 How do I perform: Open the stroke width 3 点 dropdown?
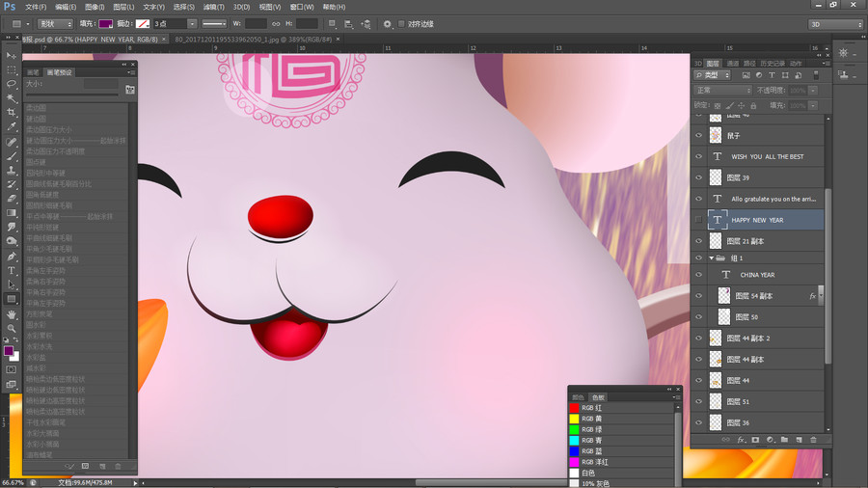click(192, 24)
